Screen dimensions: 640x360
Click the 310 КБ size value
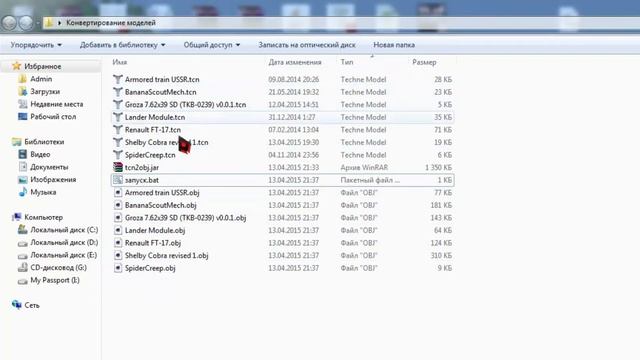pyautogui.click(x=441, y=256)
